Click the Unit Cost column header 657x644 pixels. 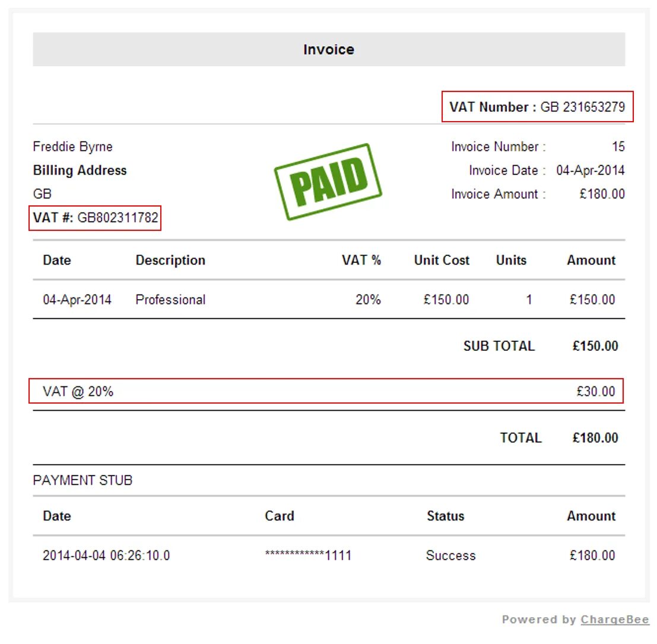pos(442,260)
